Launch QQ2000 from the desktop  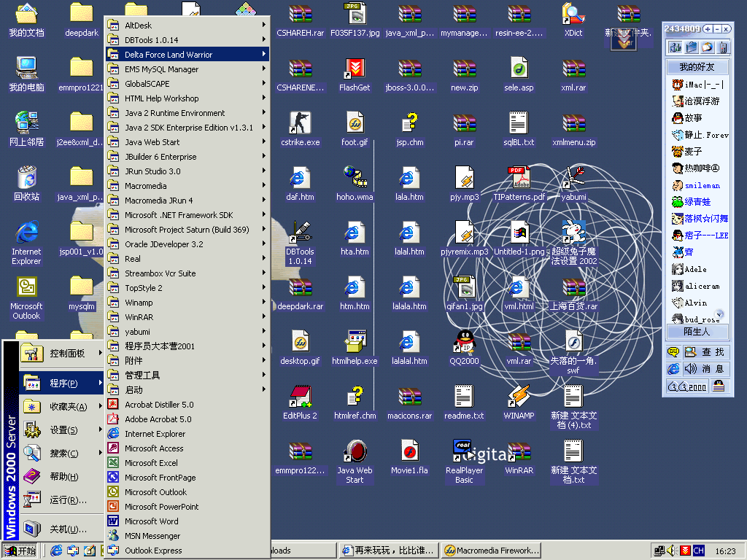(464, 341)
